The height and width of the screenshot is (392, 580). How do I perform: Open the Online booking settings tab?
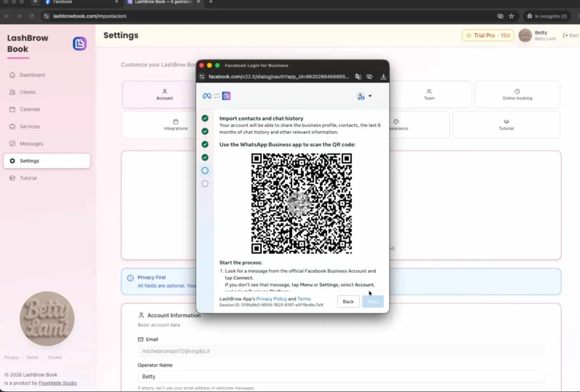coord(517,94)
